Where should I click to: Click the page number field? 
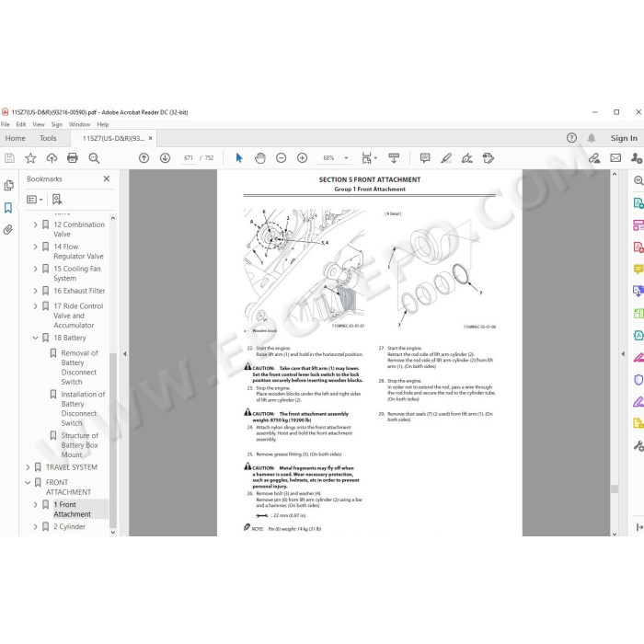(x=189, y=158)
